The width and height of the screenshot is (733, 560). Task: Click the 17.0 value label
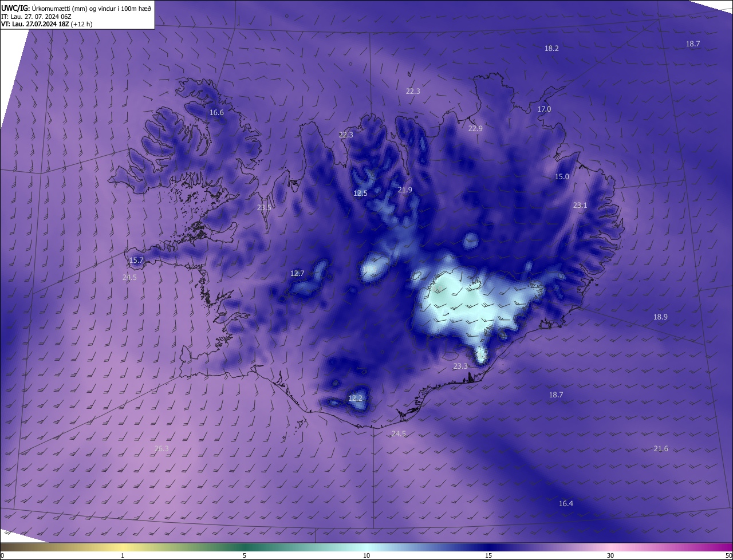pos(544,109)
